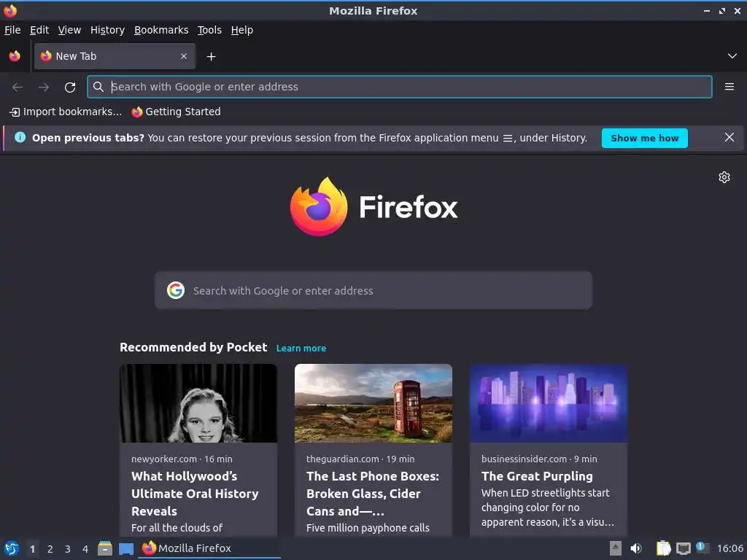Click the removable media eject tray icon
Screen dimensions: 747x560
pyautogui.click(x=616, y=548)
